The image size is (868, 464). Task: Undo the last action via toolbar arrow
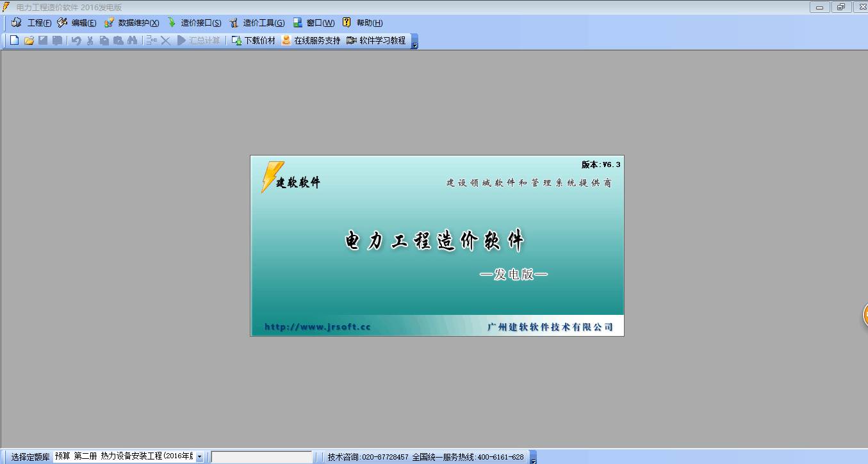click(x=76, y=40)
